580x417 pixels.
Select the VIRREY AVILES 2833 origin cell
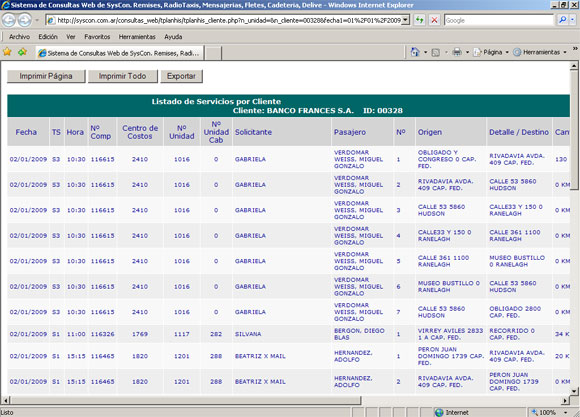pyautogui.click(x=450, y=334)
